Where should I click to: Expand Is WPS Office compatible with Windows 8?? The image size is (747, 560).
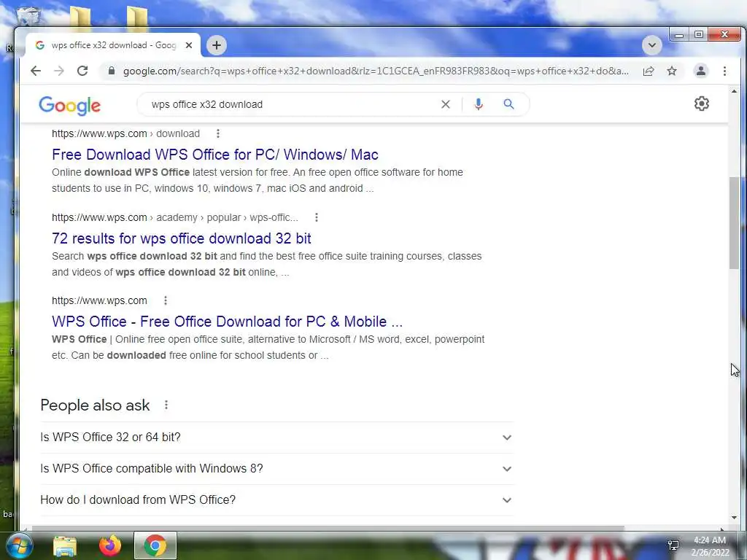pos(276,469)
